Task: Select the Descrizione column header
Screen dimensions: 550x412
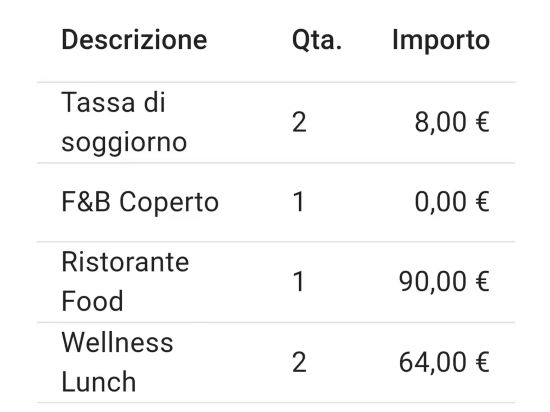Action: (x=134, y=40)
